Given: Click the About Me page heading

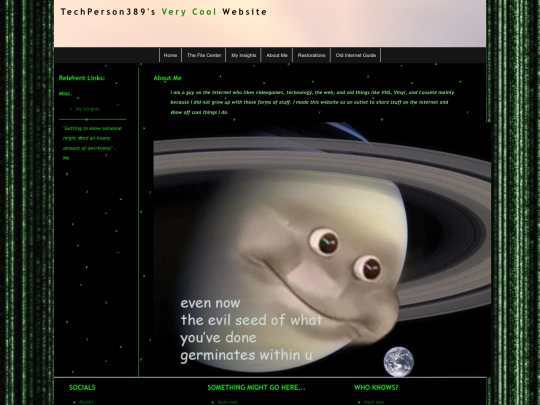Looking at the screenshot, I should [x=167, y=78].
